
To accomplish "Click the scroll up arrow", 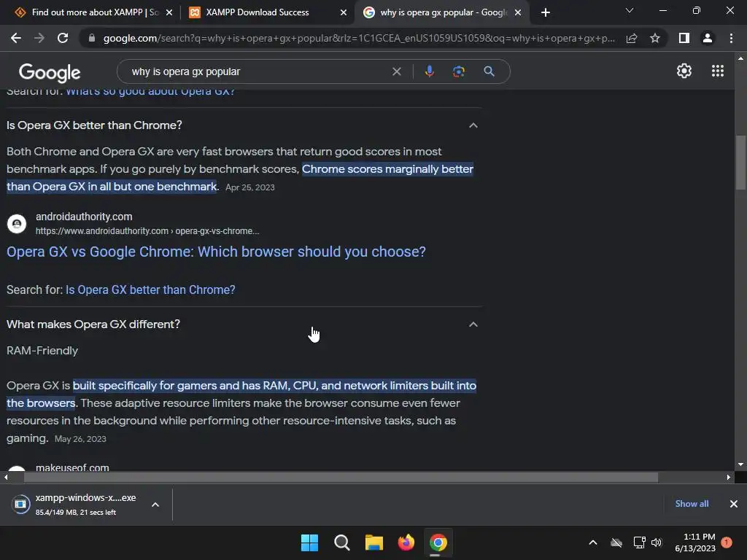I will pos(740,58).
